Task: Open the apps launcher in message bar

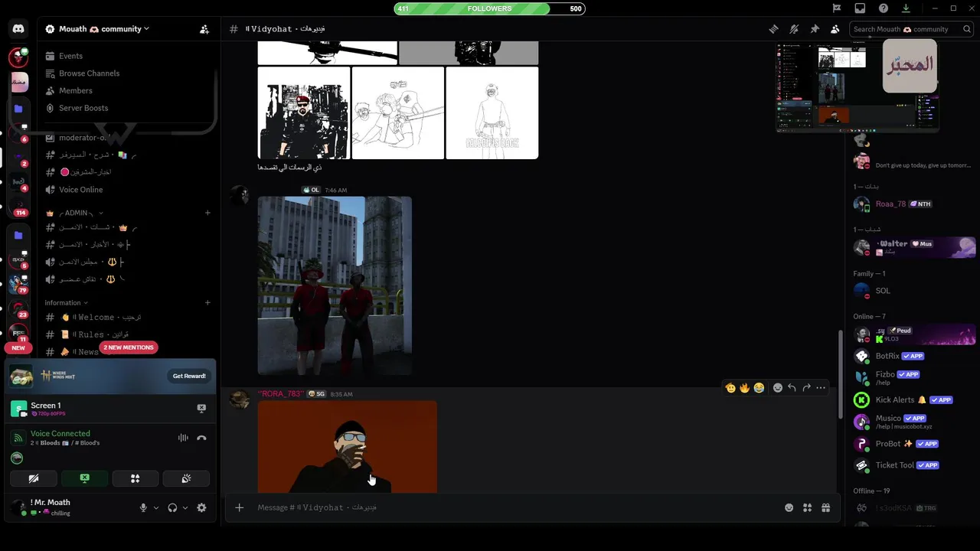Action: pyautogui.click(x=807, y=507)
